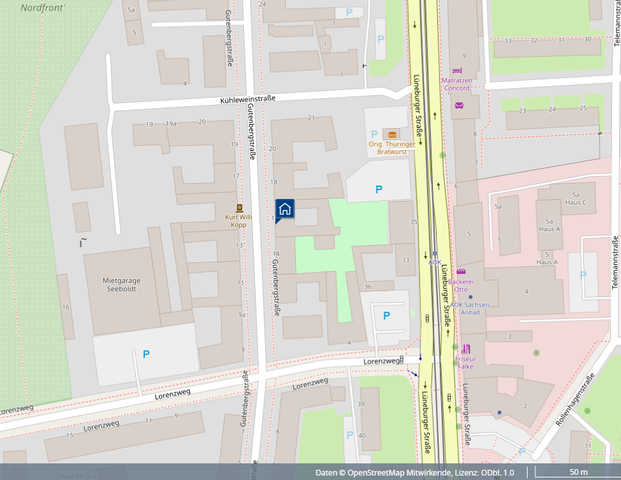Screen dimensions: 621x480
Task: Click the AOK Sachsen-Anhalt label
Action: tap(465, 307)
